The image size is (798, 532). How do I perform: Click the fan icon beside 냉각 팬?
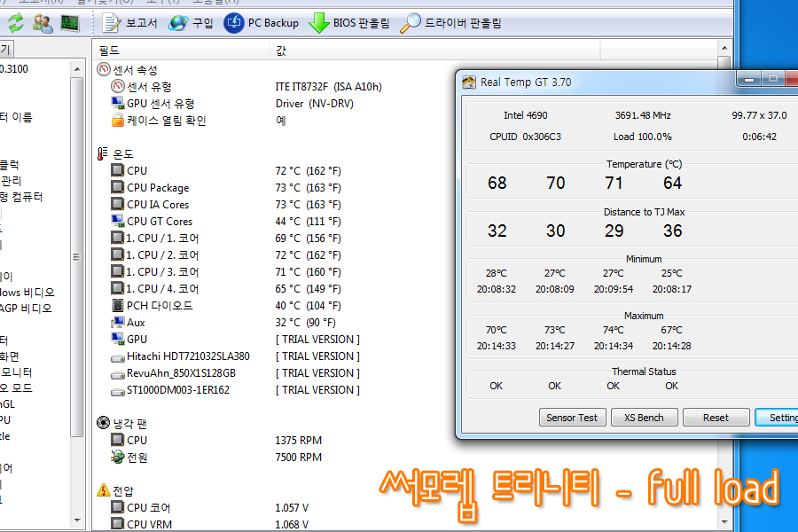tap(104, 423)
